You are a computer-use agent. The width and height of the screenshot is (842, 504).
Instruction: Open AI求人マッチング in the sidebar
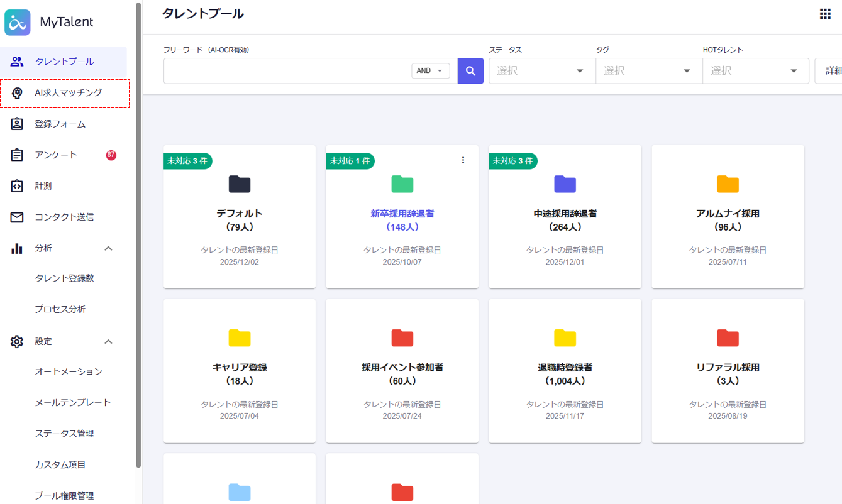coord(68,93)
